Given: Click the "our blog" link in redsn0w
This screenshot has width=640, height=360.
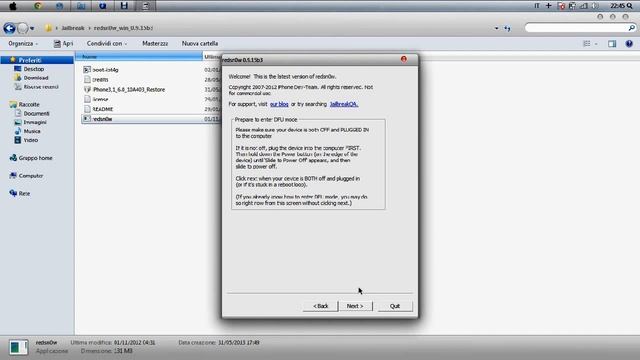Looking at the screenshot, I should (279, 104).
